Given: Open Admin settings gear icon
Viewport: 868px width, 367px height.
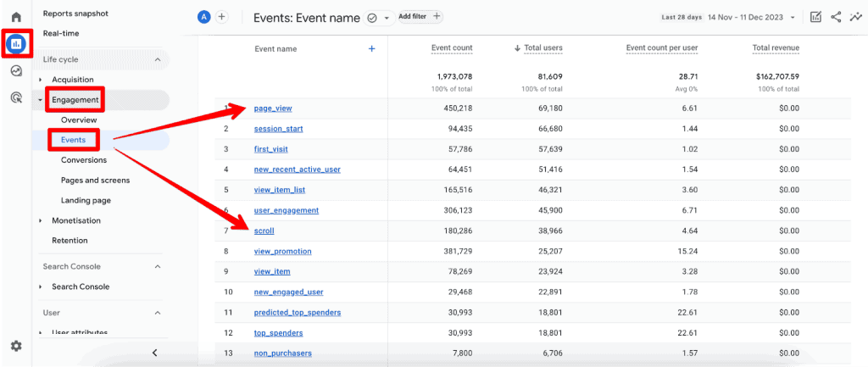Looking at the screenshot, I should pos(16,346).
